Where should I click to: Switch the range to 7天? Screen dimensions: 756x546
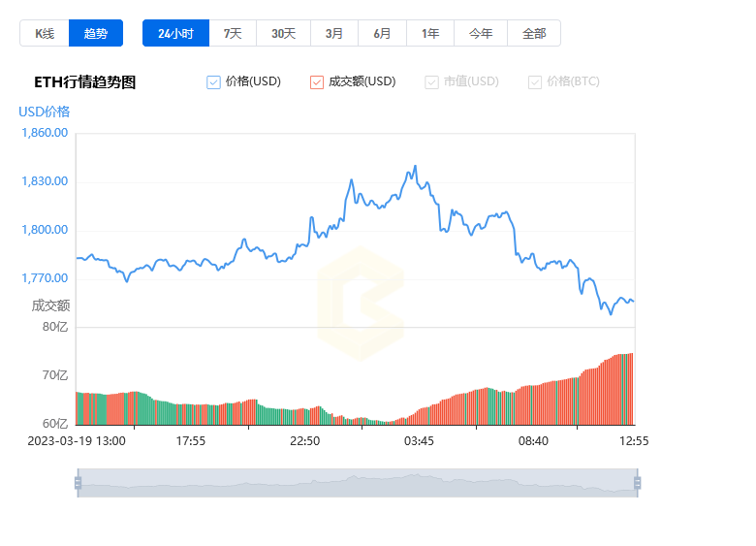pyautogui.click(x=233, y=33)
